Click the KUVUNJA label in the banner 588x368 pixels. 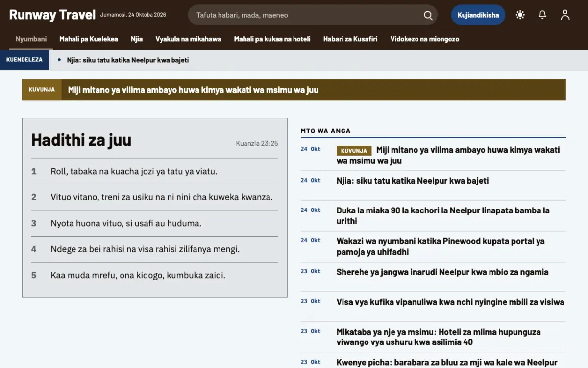point(42,90)
